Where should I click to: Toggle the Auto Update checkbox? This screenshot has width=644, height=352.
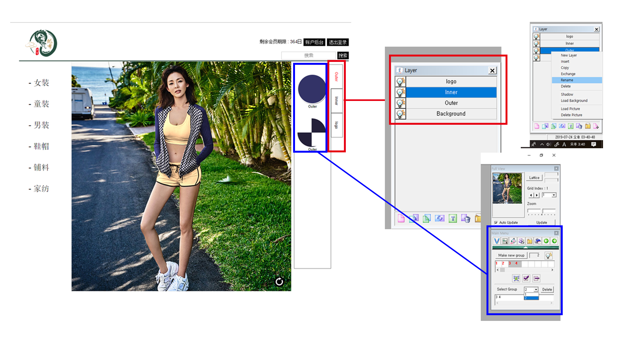click(496, 222)
